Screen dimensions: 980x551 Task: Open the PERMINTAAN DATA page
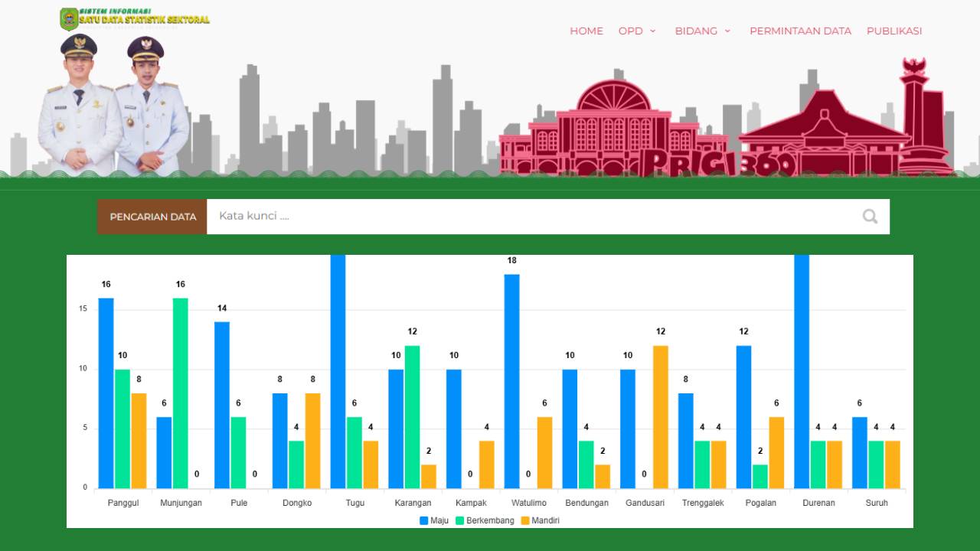(800, 31)
